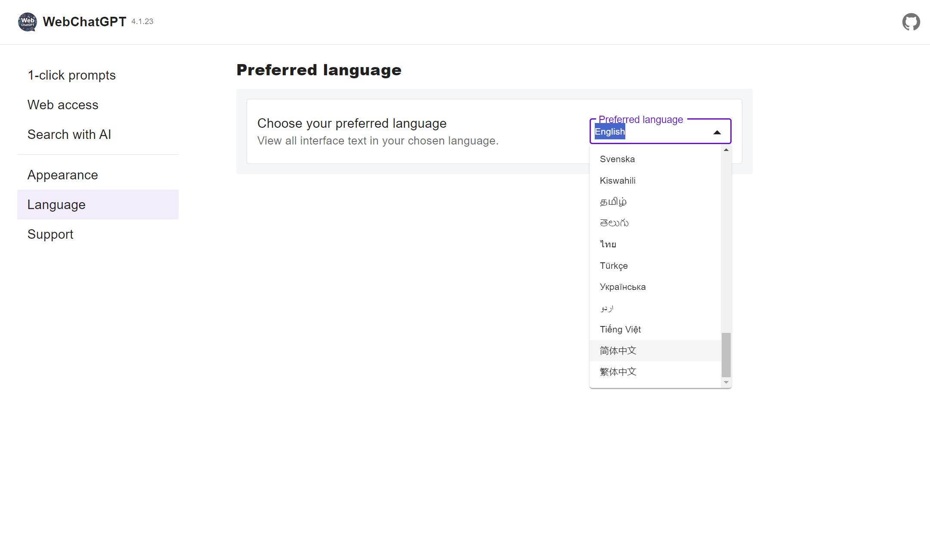Open the 1-click prompts section
The image size is (930, 560).
98,75
